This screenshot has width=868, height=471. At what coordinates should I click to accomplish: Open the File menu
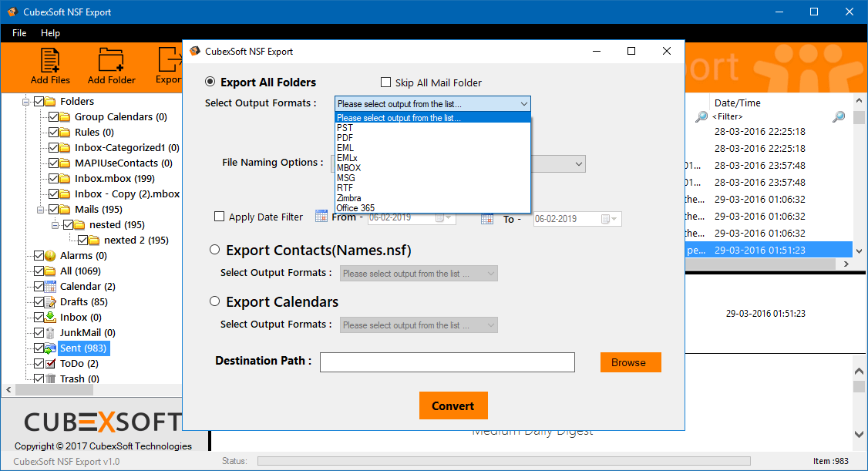[x=19, y=33]
